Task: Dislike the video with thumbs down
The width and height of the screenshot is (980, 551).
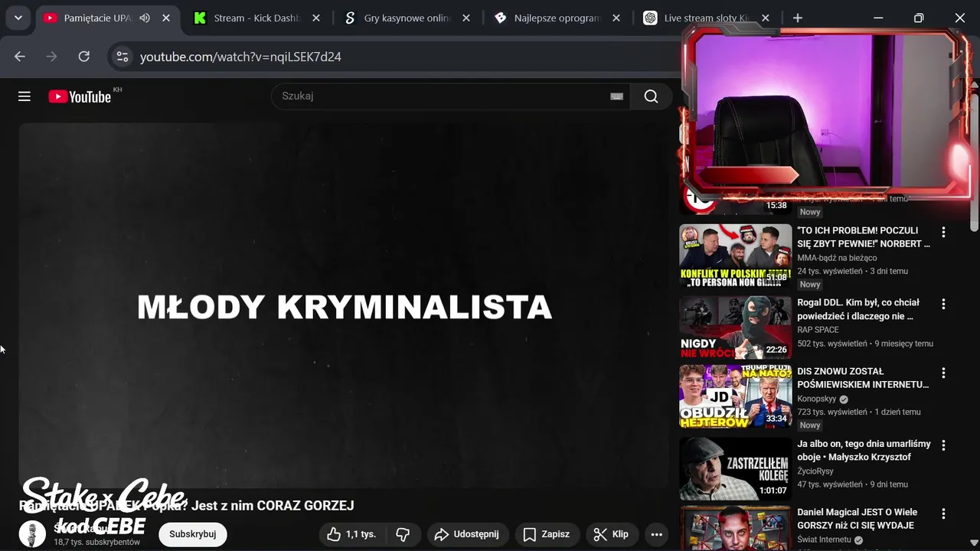Action: coord(403,534)
